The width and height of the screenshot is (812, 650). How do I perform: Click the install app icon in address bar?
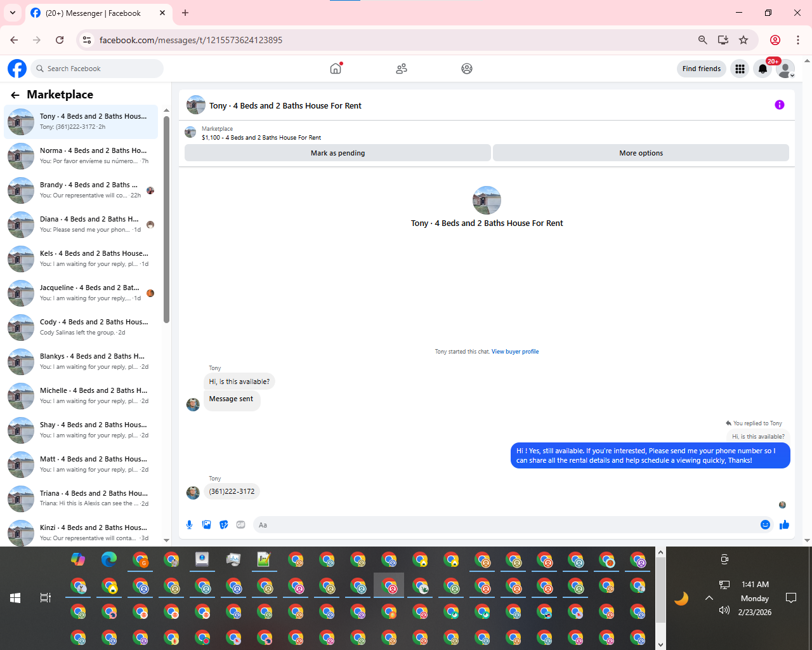coord(723,40)
